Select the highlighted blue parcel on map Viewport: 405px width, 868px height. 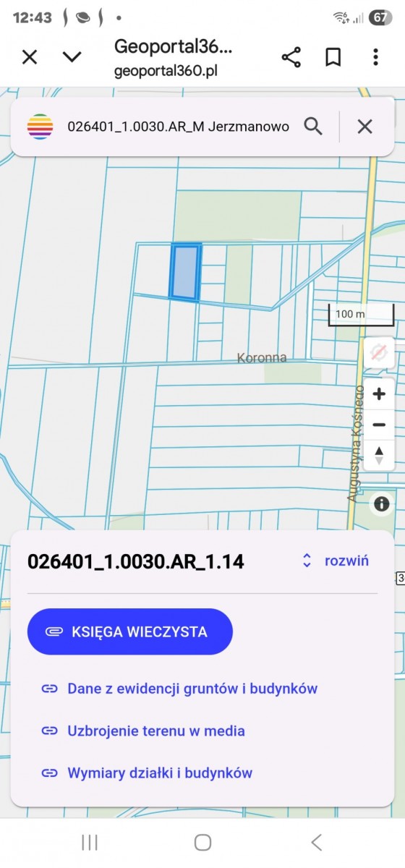(x=185, y=272)
